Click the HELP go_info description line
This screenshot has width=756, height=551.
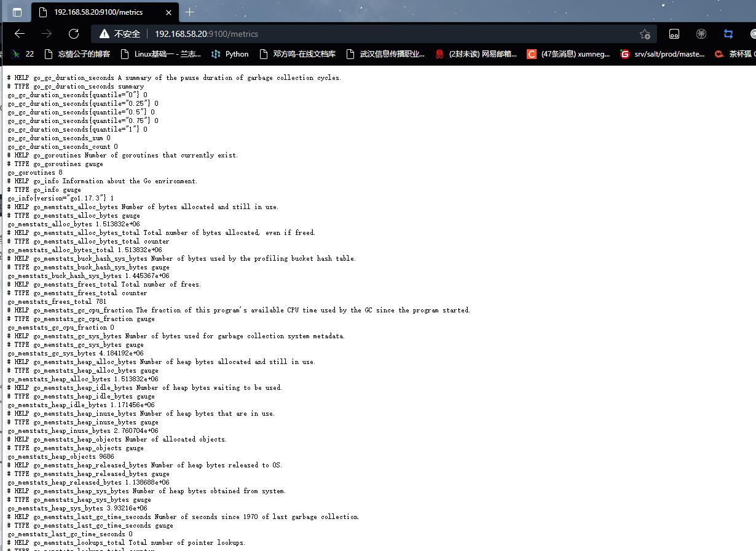click(103, 181)
